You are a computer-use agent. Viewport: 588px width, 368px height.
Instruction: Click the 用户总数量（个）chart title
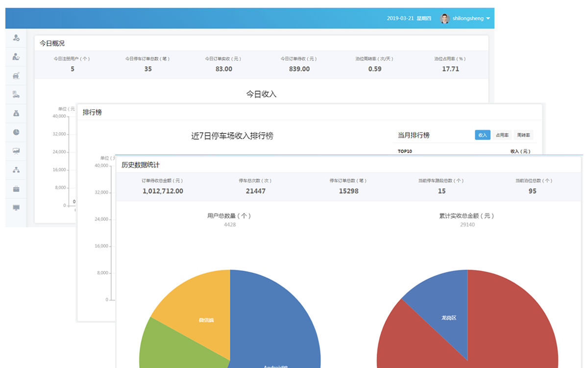coord(229,216)
